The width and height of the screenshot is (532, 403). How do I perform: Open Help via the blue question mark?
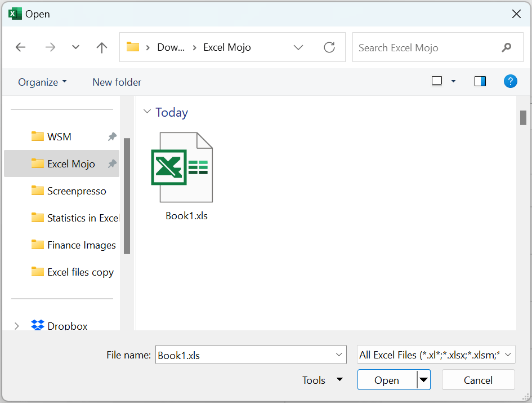pyautogui.click(x=511, y=81)
